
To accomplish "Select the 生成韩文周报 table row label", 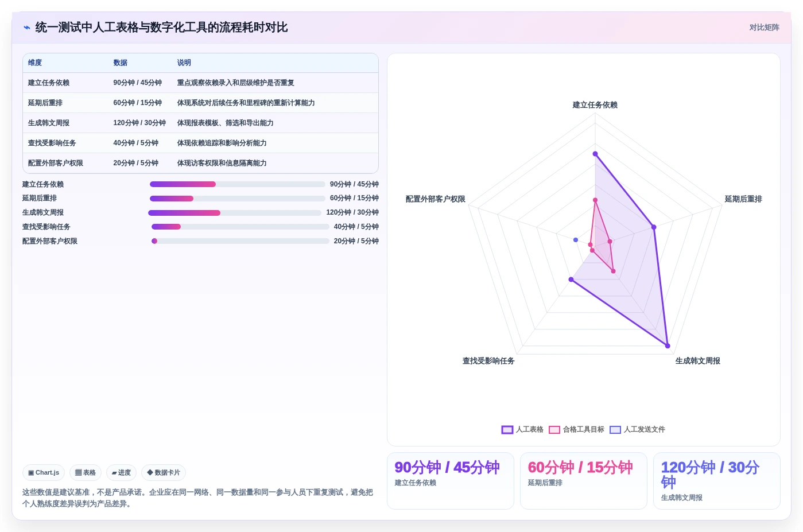I will click(x=49, y=123).
